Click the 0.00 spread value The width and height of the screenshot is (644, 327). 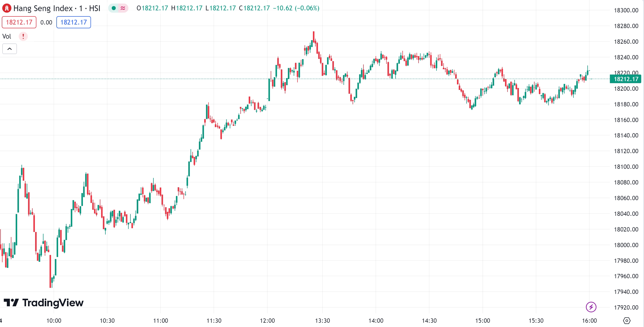[46, 22]
